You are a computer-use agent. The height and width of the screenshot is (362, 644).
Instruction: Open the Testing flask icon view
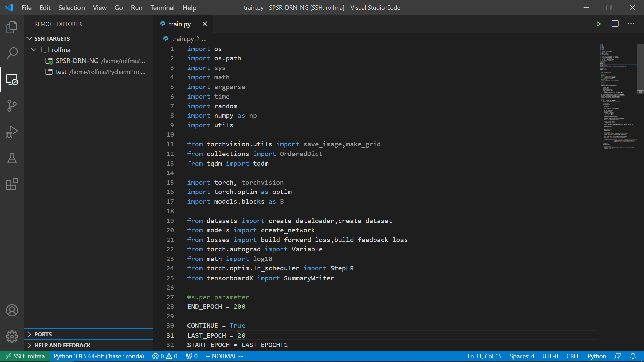[x=12, y=158]
